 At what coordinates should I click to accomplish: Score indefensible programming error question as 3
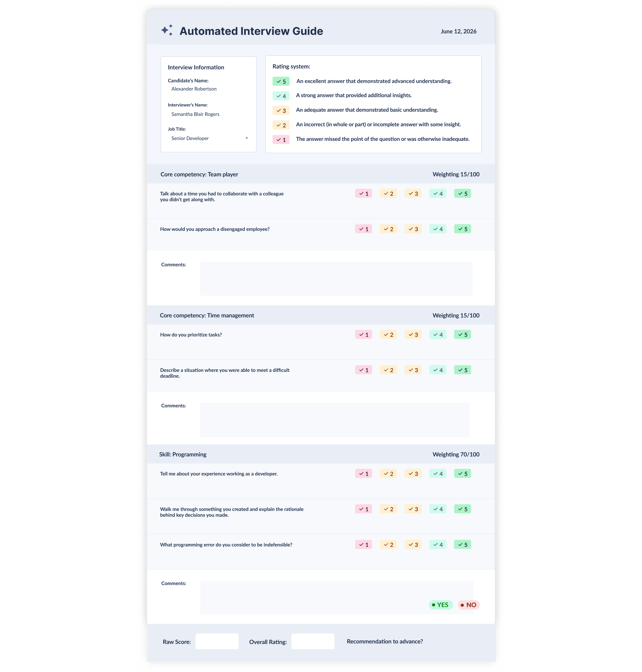coord(413,545)
